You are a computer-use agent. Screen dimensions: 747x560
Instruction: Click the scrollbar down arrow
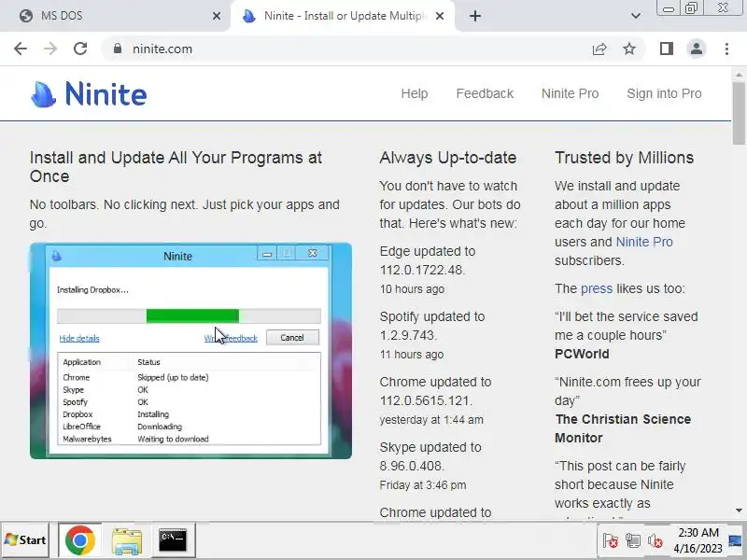coord(739,511)
